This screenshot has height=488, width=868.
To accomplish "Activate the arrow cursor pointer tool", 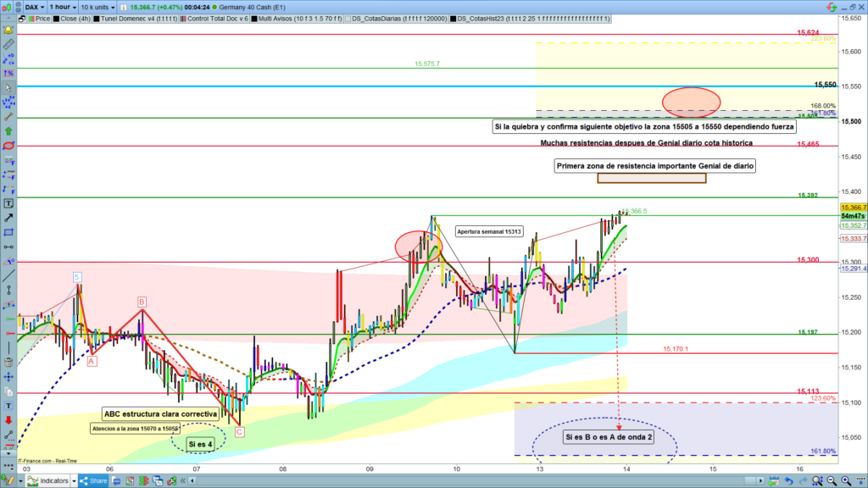I will point(8,88).
